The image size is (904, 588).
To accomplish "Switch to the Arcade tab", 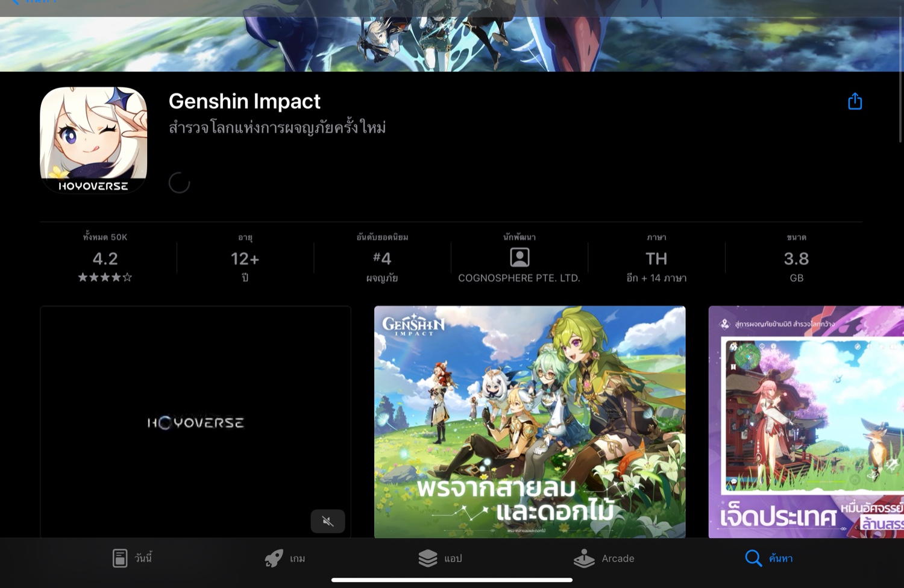I will pos(604,558).
